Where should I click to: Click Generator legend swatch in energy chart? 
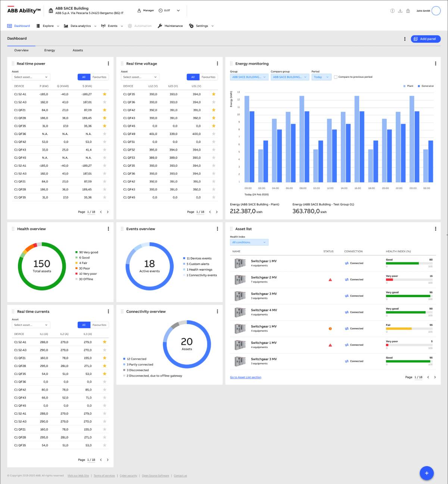click(x=419, y=86)
